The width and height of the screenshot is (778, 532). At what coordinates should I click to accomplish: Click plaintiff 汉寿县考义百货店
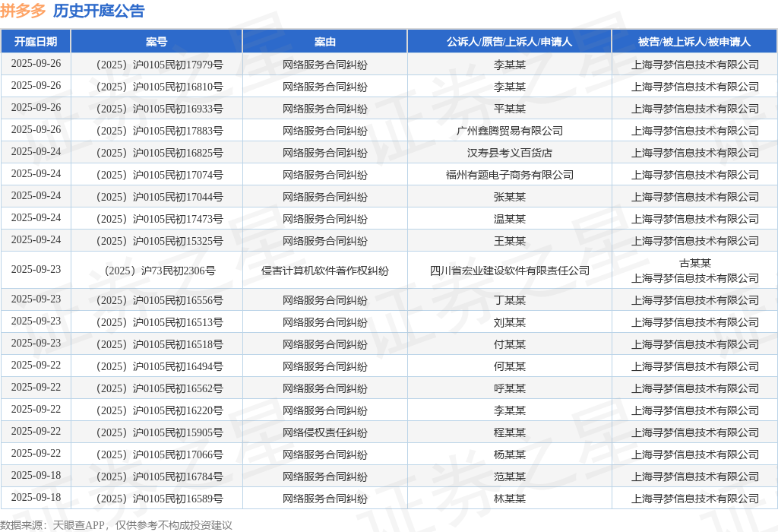click(510, 153)
